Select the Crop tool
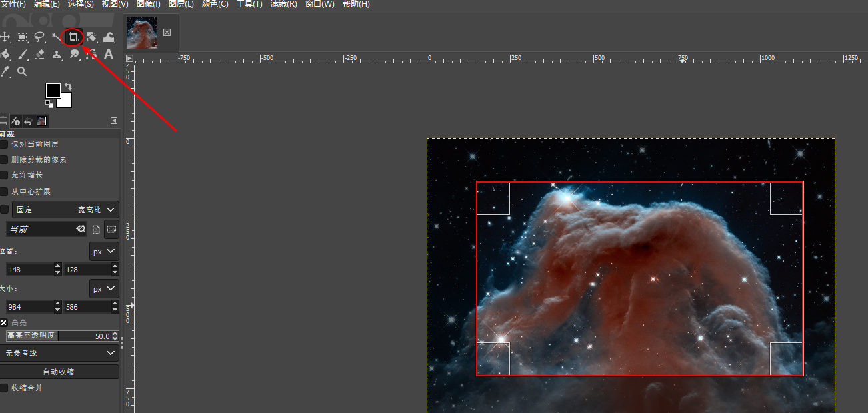The height and width of the screenshot is (413, 868). (74, 37)
